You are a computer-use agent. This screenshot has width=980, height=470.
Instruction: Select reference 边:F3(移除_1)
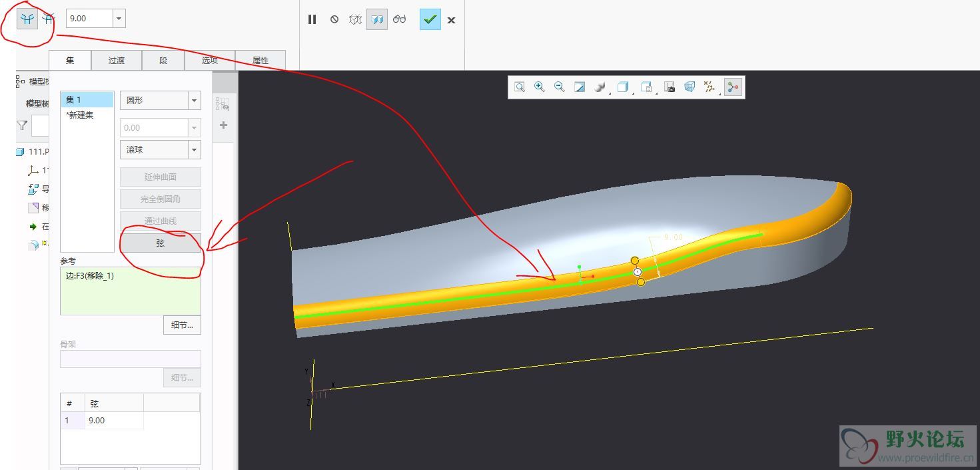coord(90,275)
